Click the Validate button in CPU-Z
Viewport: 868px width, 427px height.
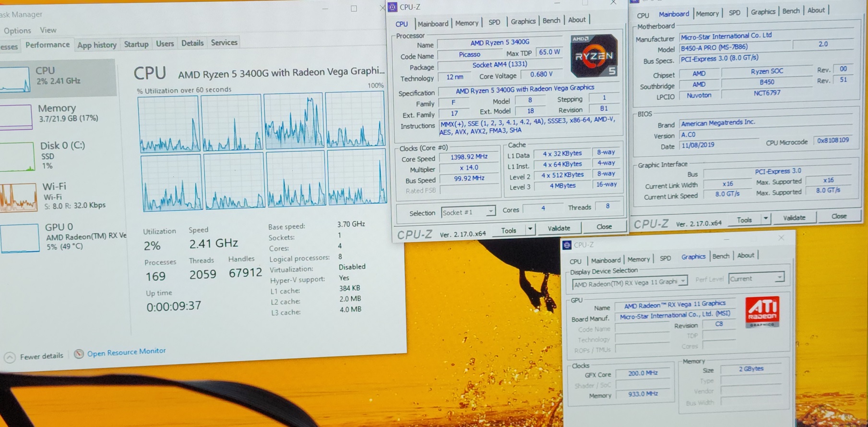[x=559, y=228]
